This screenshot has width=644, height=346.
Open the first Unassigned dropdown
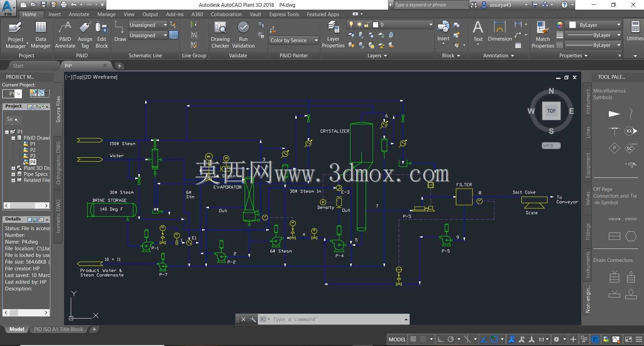click(x=148, y=25)
